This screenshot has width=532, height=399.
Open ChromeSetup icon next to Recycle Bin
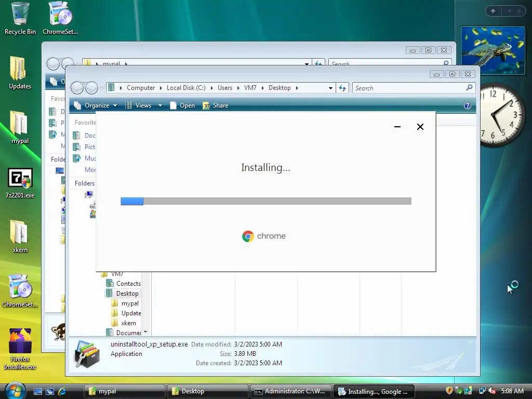(x=60, y=19)
